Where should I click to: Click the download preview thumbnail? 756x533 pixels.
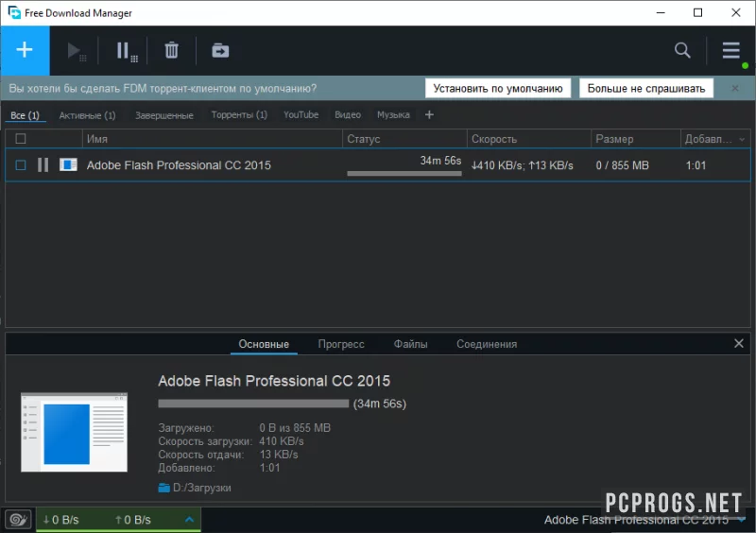(x=75, y=432)
